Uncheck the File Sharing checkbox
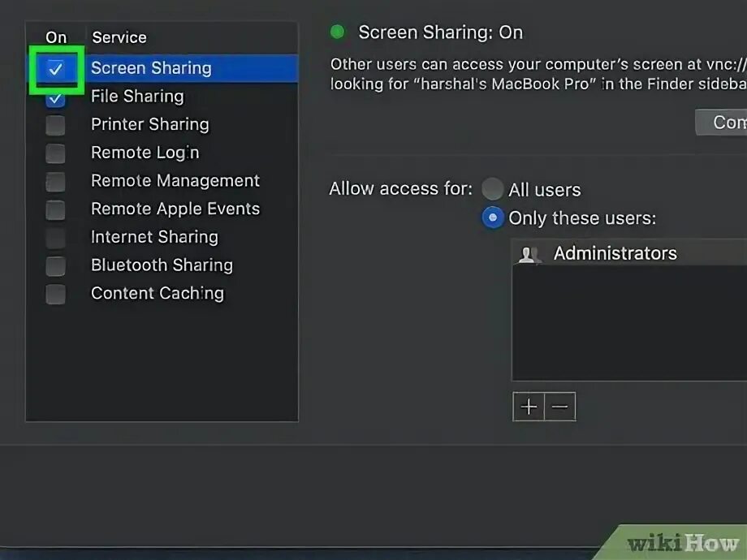This screenshot has width=747, height=560. (55, 97)
